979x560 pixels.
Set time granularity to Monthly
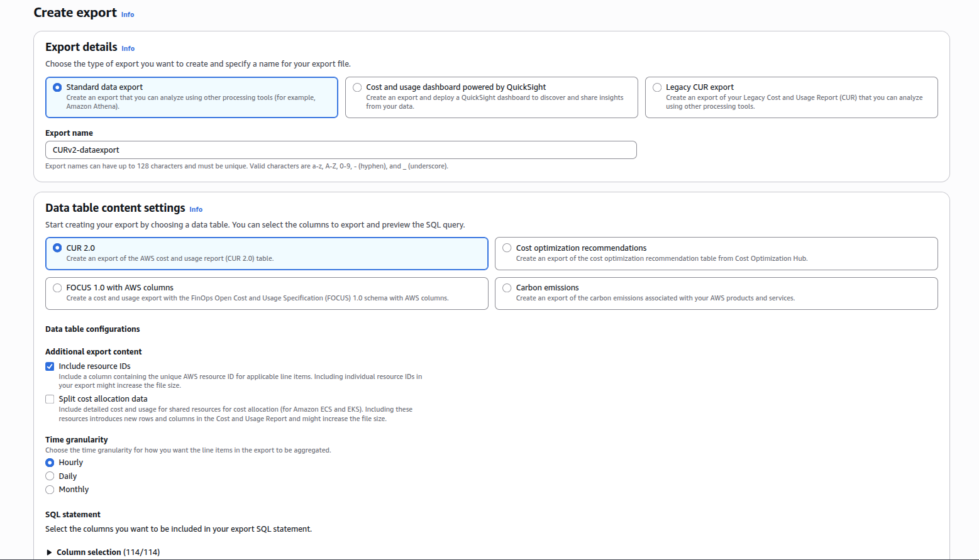tap(50, 489)
